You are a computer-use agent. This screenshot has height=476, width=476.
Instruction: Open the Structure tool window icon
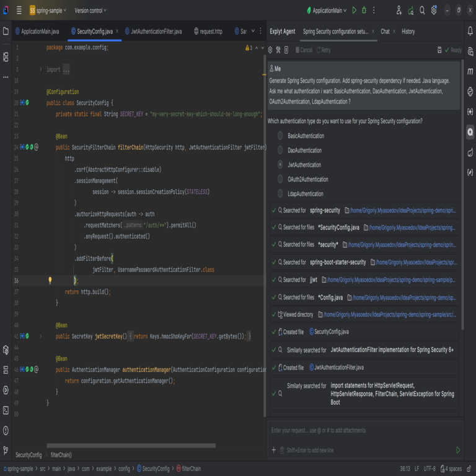(x=6, y=57)
